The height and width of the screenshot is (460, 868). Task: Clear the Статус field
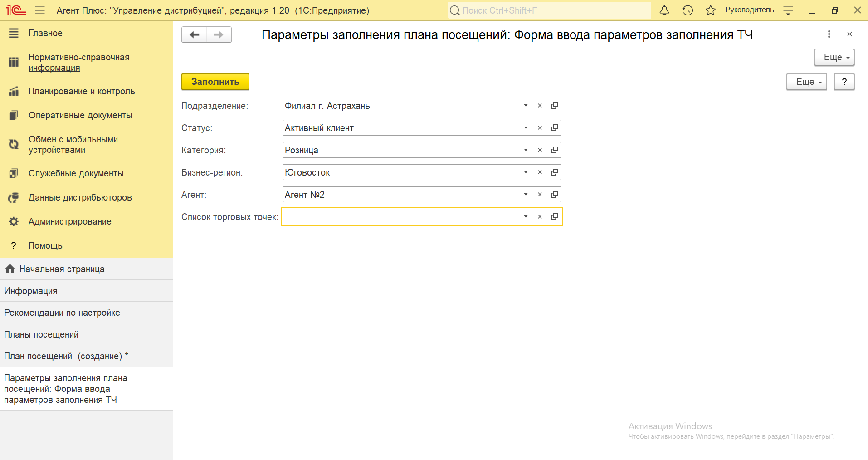(x=540, y=128)
